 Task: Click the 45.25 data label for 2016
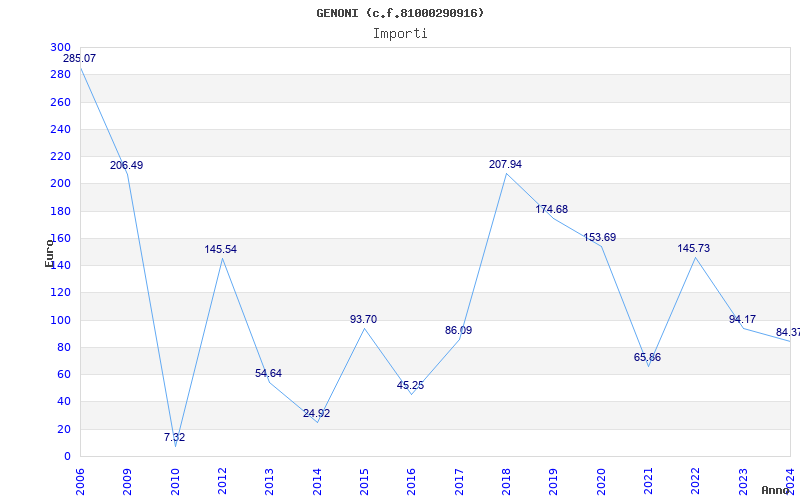point(410,386)
